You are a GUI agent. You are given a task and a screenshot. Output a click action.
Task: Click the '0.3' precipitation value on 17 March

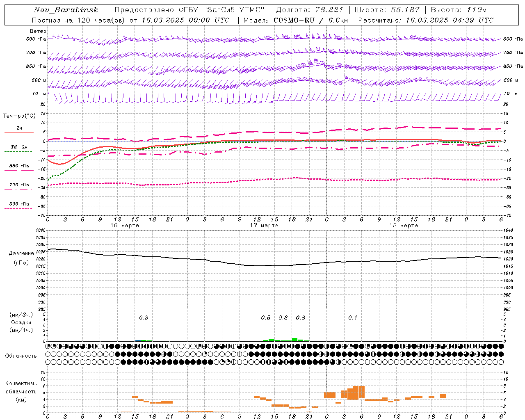(x=283, y=318)
